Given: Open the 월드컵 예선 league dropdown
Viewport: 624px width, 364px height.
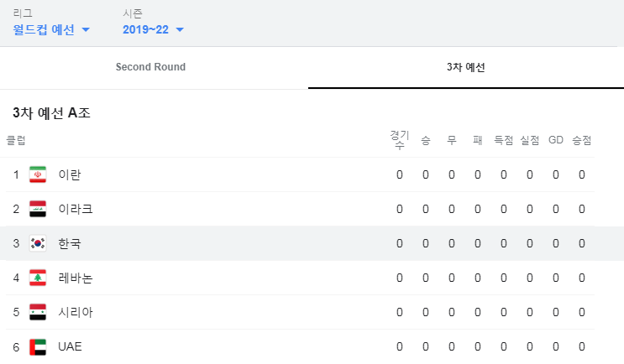Looking at the screenshot, I should pos(51,29).
